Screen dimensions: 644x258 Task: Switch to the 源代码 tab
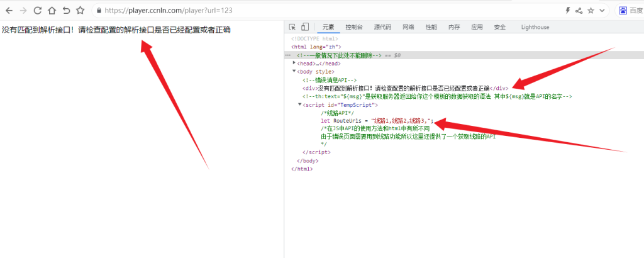(382, 27)
